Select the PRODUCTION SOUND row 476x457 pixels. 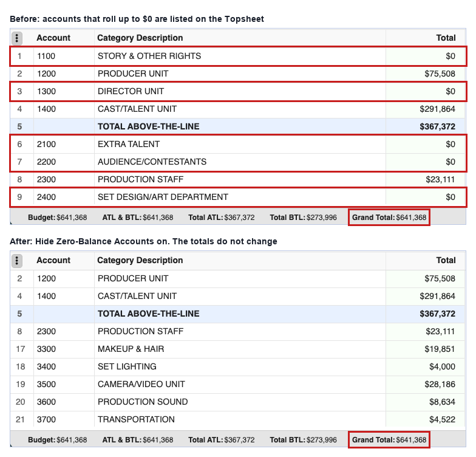pyautogui.click(x=238, y=402)
